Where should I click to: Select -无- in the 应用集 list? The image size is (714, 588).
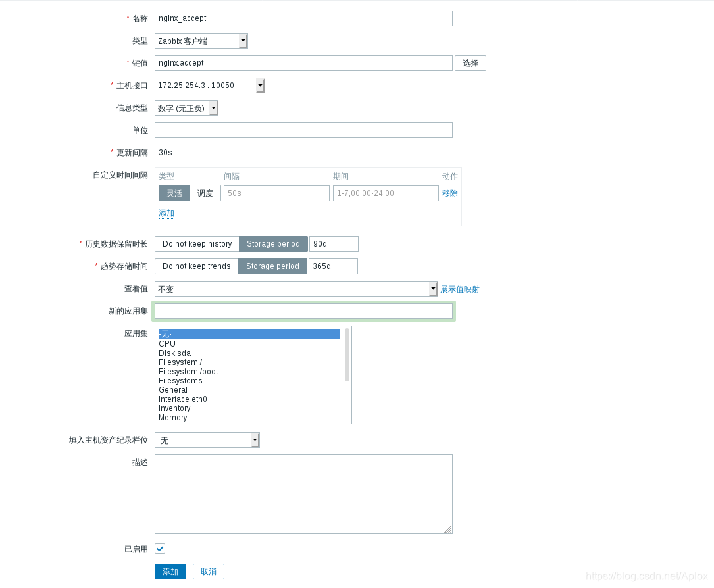tap(249, 334)
